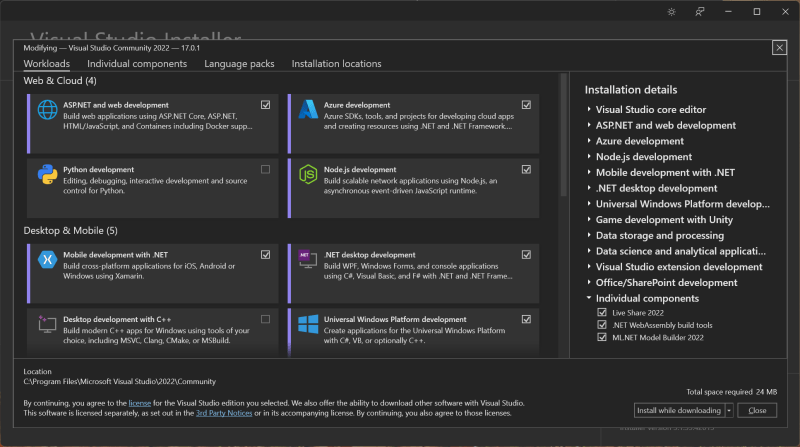
Task: Click the Node.js hexagon icon
Action: pos(308,175)
